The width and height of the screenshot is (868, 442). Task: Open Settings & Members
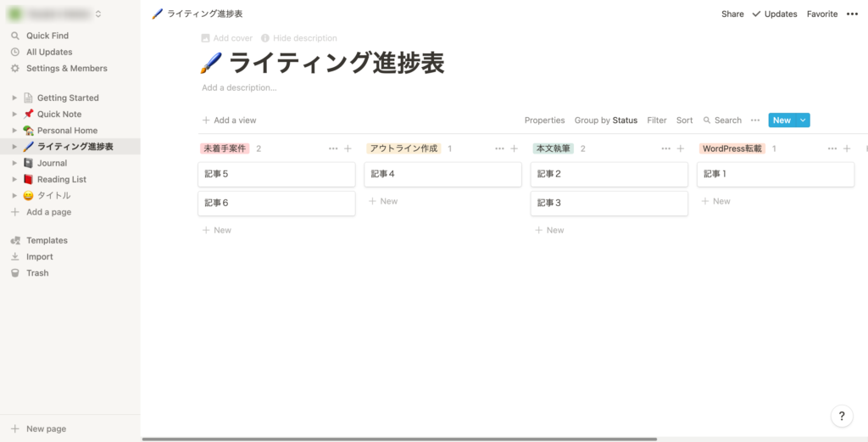pos(70,68)
